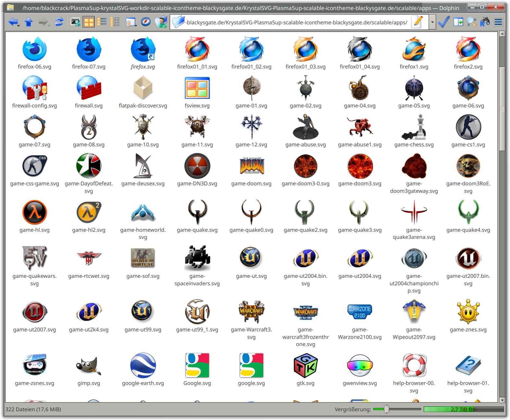Select google-earth.svg icon

point(143,366)
